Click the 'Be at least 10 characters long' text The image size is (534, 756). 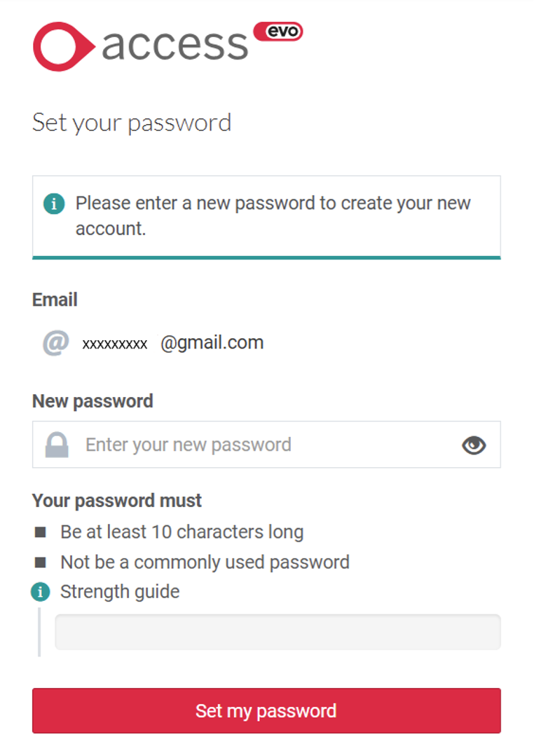pyautogui.click(x=182, y=532)
